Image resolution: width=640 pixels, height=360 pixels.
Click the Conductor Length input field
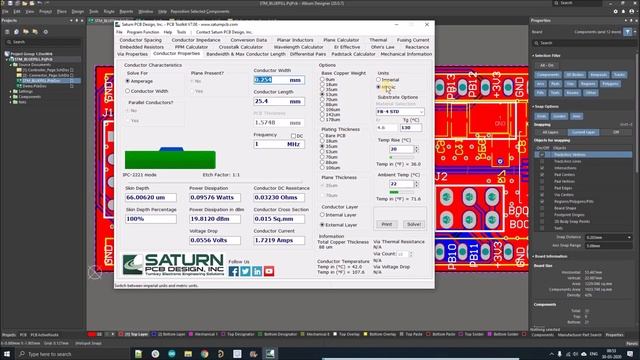tap(279, 101)
